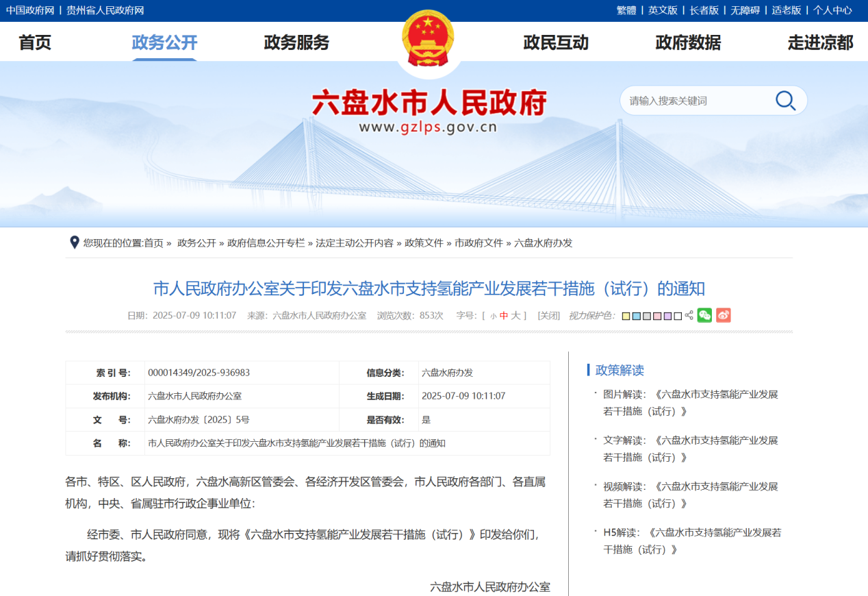
Task: Select the yellow eye-protection color swatch
Action: [626, 315]
